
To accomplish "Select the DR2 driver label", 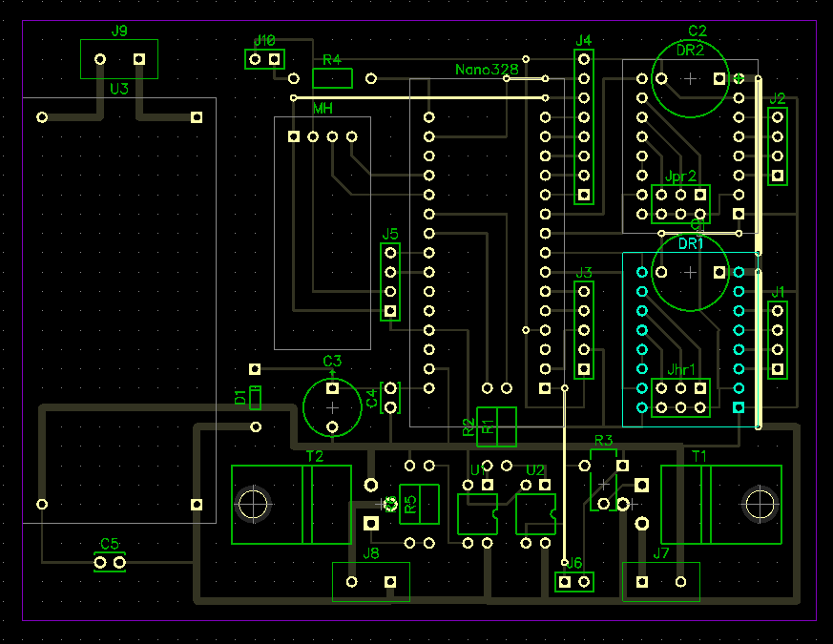I will (690, 50).
